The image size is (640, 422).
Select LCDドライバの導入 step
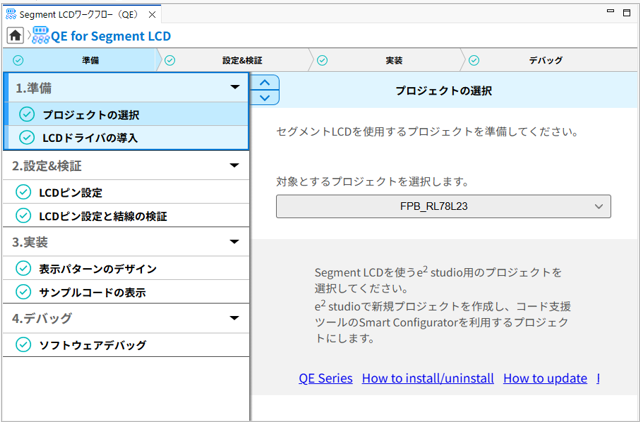(89, 138)
